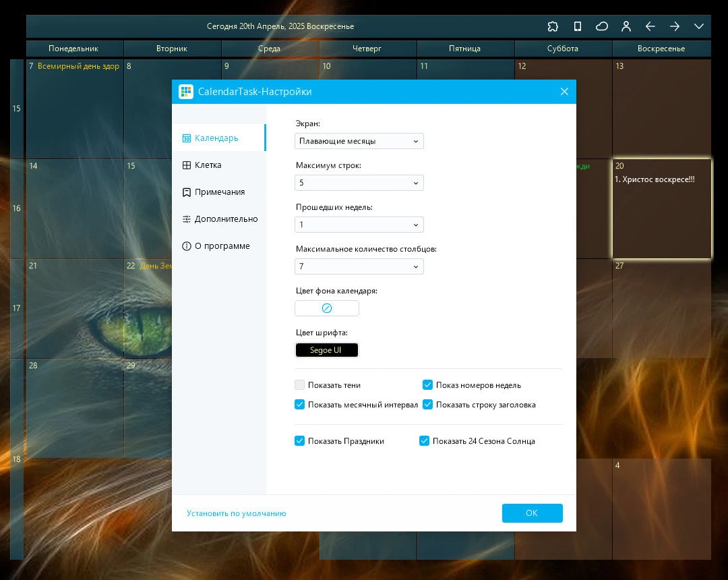728x580 pixels.
Task: Open the Прошедших недель dropdown
Action: click(359, 225)
